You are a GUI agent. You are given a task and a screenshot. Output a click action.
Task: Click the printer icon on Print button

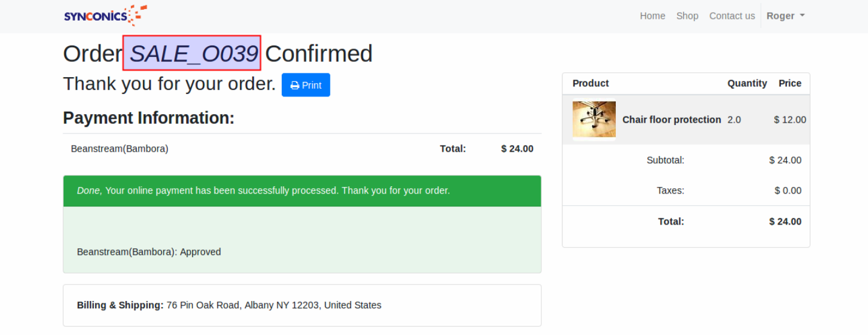point(295,86)
